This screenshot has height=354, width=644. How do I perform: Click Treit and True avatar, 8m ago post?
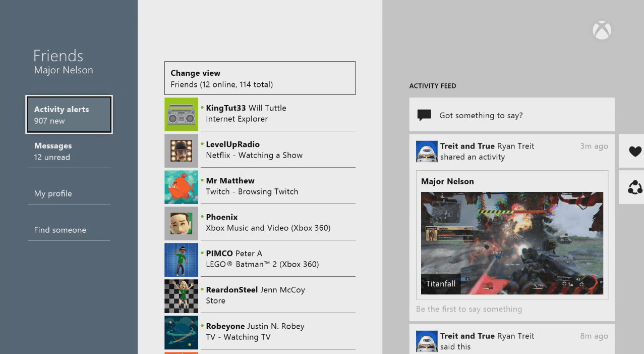click(x=427, y=341)
